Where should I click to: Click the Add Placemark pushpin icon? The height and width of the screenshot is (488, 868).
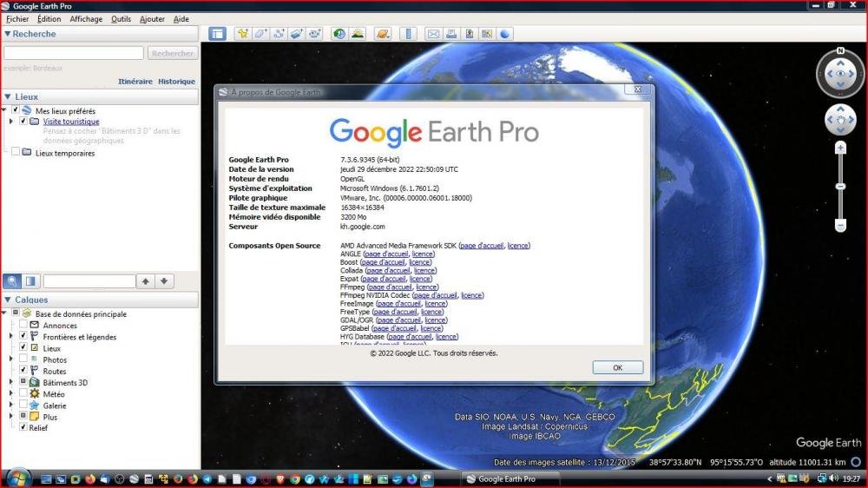(x=242, y=34)
